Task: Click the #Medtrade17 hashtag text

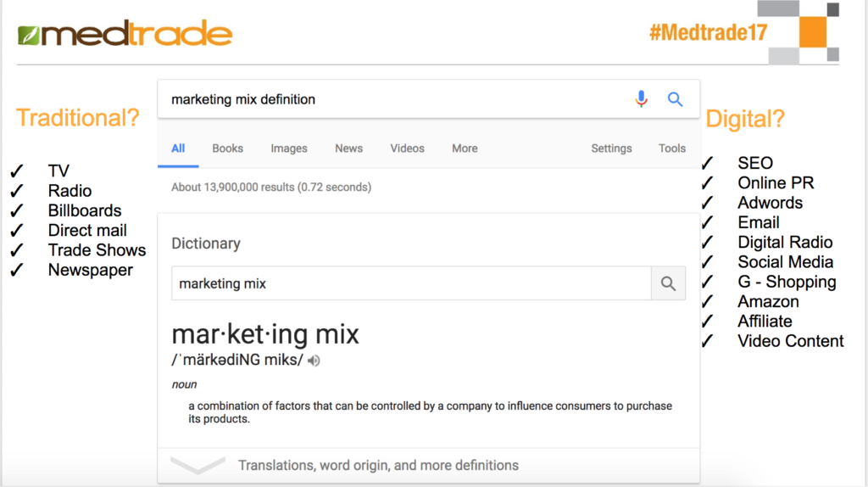Action: (709, 33)
